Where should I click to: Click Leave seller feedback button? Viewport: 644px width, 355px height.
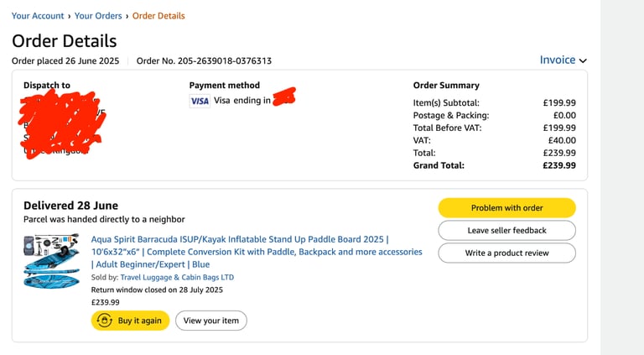click(506, 231)
